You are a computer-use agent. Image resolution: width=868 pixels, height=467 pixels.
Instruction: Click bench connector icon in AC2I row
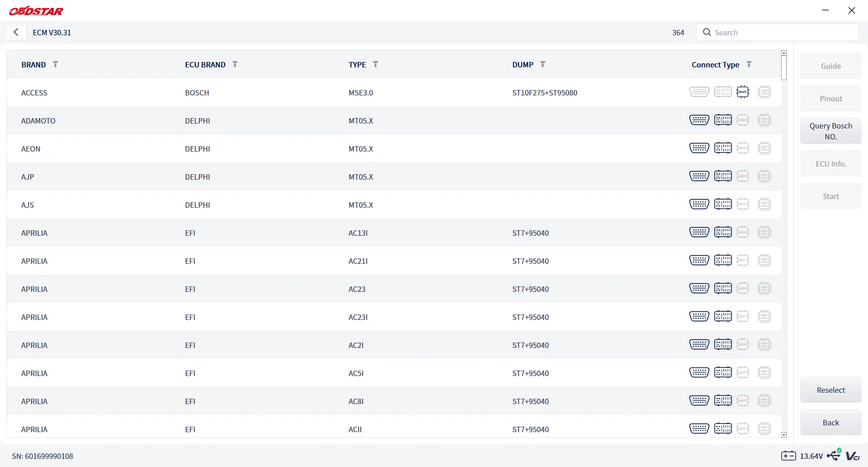point(723,344)
